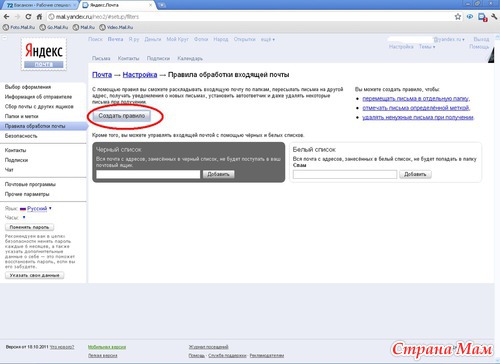Click the extension icon with red badge

(x=482, y=17)
